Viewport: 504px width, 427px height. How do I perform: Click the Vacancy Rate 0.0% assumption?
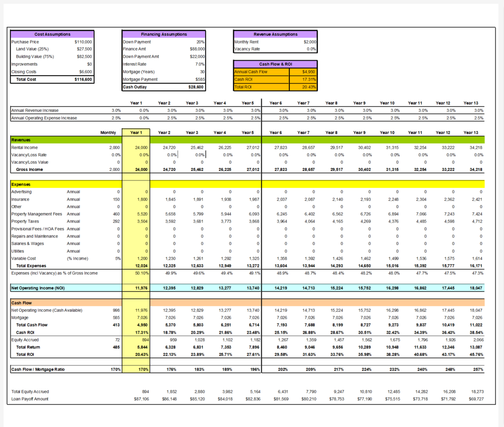click(311, 49)
